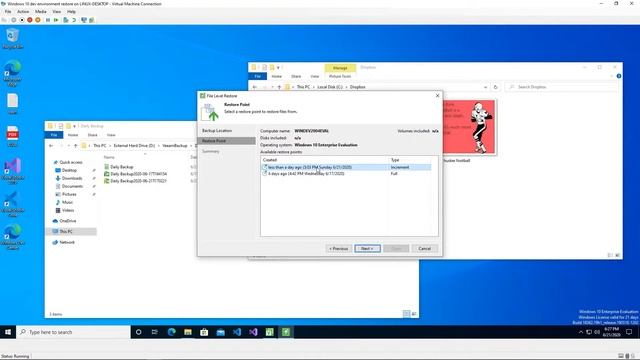Click Cancel in restore wizard
This screenshot has height=360, width=640.
pyautogui.click(x=424, y=248)
